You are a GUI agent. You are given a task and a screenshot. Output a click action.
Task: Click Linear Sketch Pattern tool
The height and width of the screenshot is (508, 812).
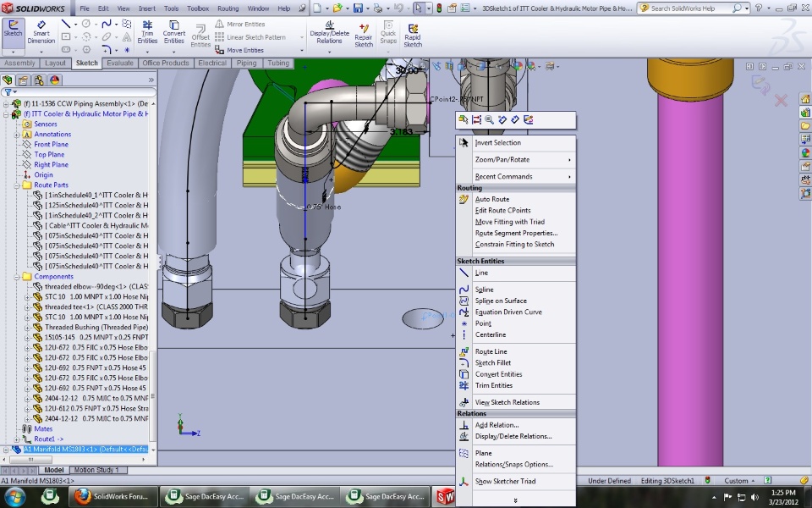click(x=250, y=37)
